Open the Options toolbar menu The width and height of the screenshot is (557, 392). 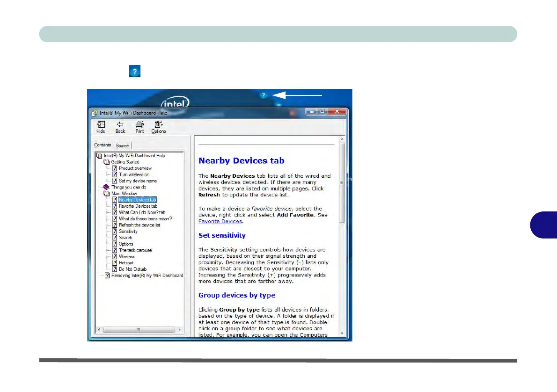coord(158,127)
